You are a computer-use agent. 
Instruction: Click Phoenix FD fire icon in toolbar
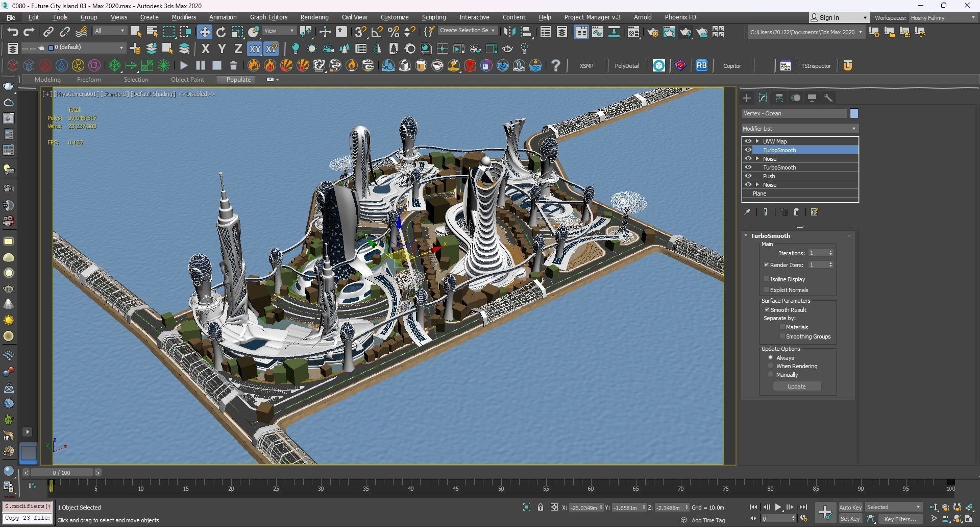(x=254, y=65)
